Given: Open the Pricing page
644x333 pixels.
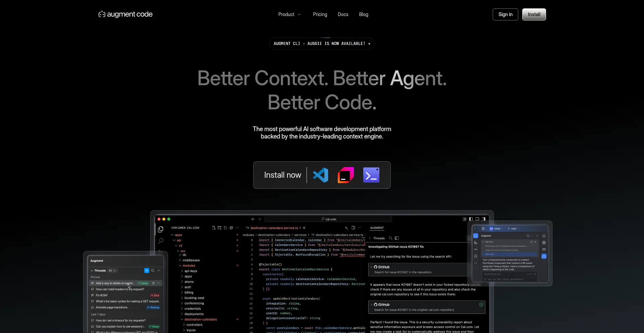Looking at the screenshot, I should [x=320, y=14].
